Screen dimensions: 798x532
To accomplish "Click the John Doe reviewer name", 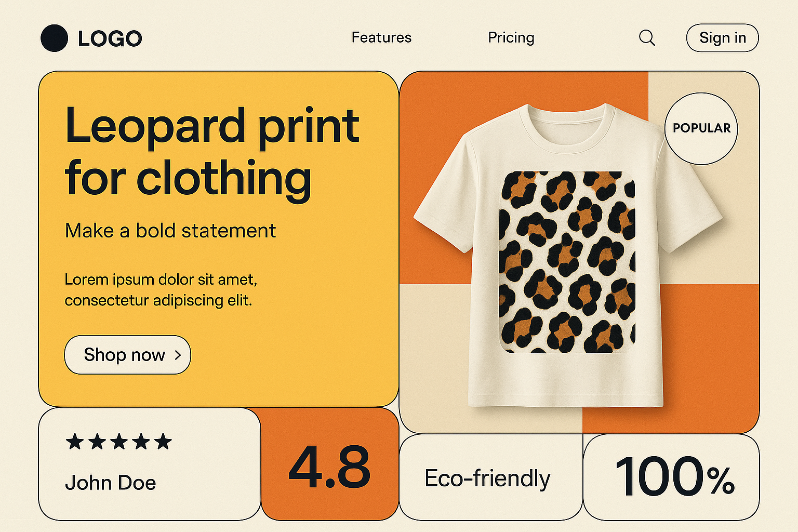I will (x=110, y=483).
